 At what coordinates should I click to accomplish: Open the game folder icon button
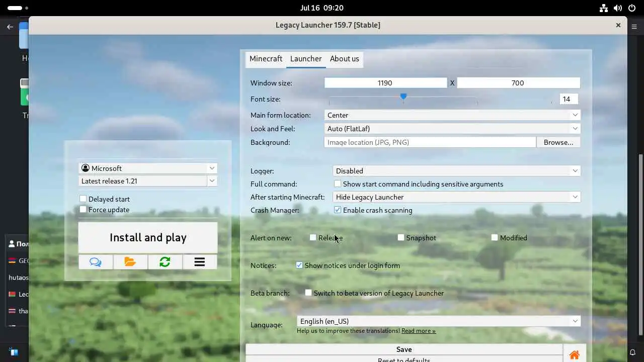(130, 262)
